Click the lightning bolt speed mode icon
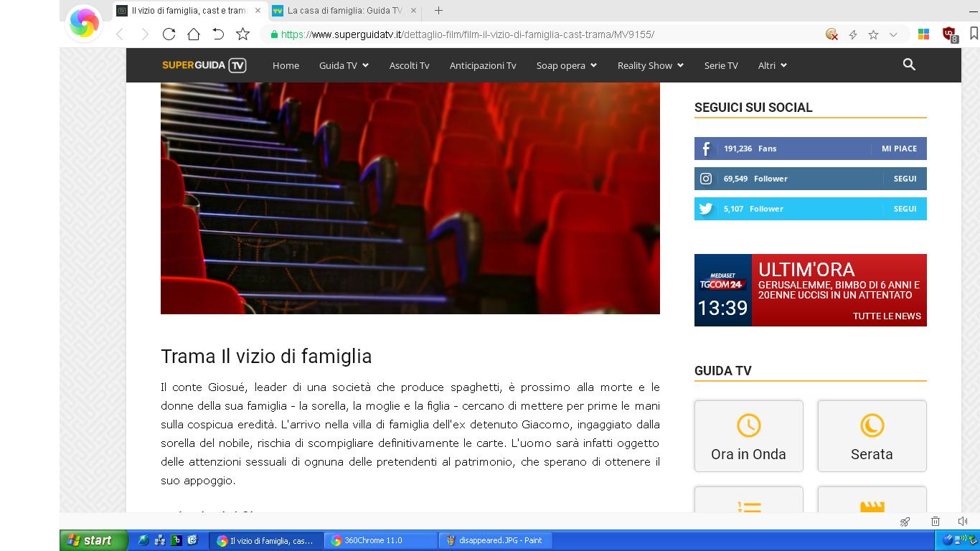 point(853,34)
